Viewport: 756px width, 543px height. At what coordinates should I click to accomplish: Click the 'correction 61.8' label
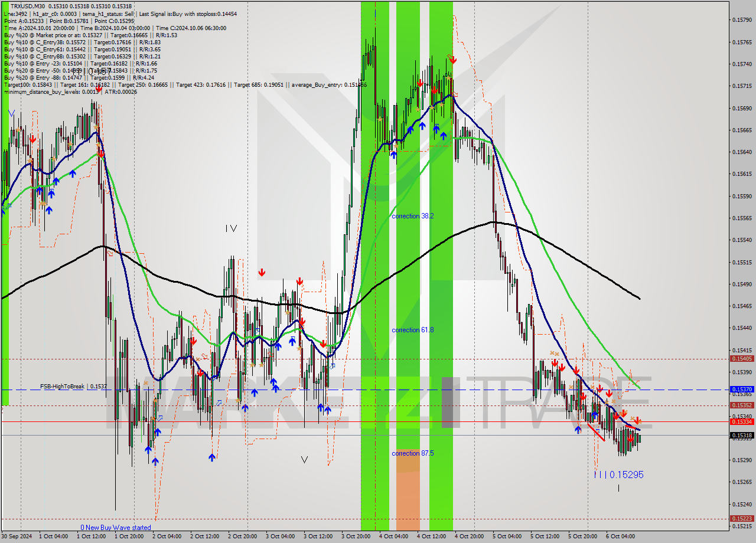[413, 330]
